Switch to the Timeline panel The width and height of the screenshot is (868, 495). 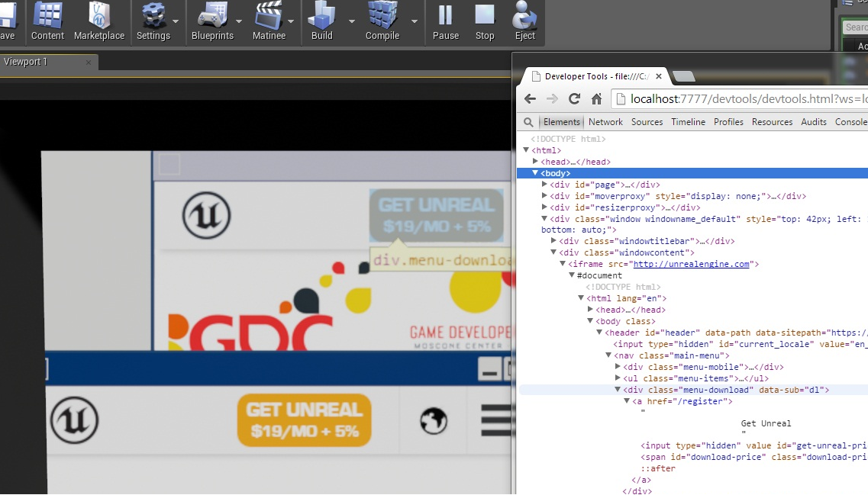[688, 122]
